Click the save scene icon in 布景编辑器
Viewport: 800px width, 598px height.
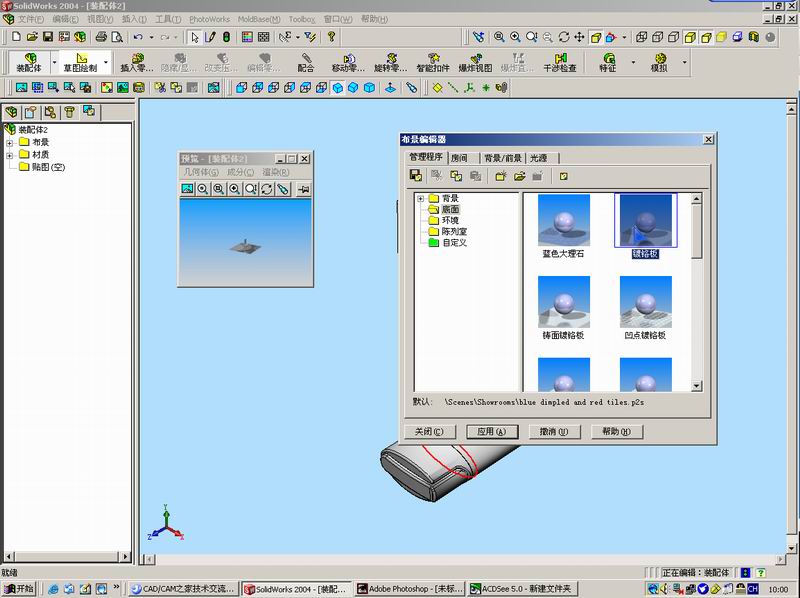416,176
